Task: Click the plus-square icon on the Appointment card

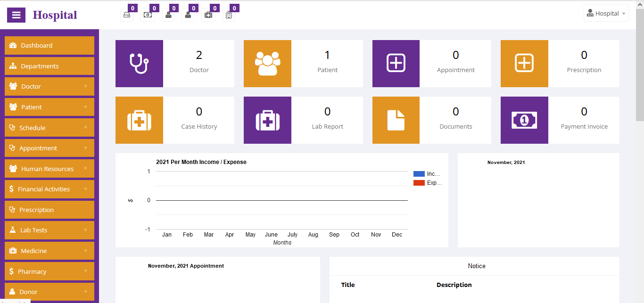Action: (396, 64)
